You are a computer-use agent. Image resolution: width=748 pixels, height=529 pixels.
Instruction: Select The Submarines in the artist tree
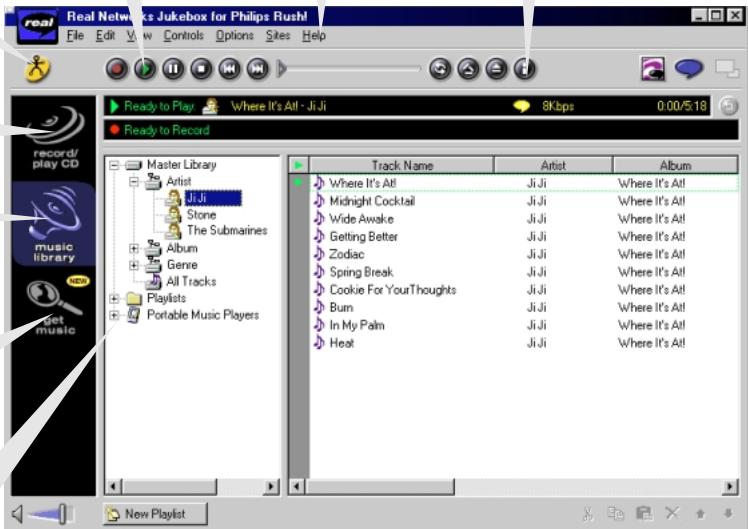coord(227,230)
